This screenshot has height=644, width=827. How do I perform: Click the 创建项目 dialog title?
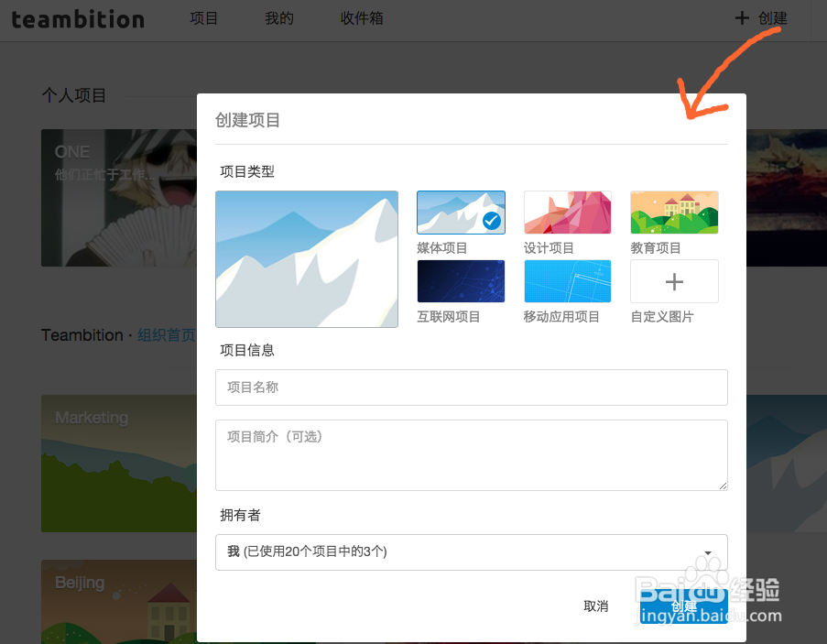[x=247, y=120]
